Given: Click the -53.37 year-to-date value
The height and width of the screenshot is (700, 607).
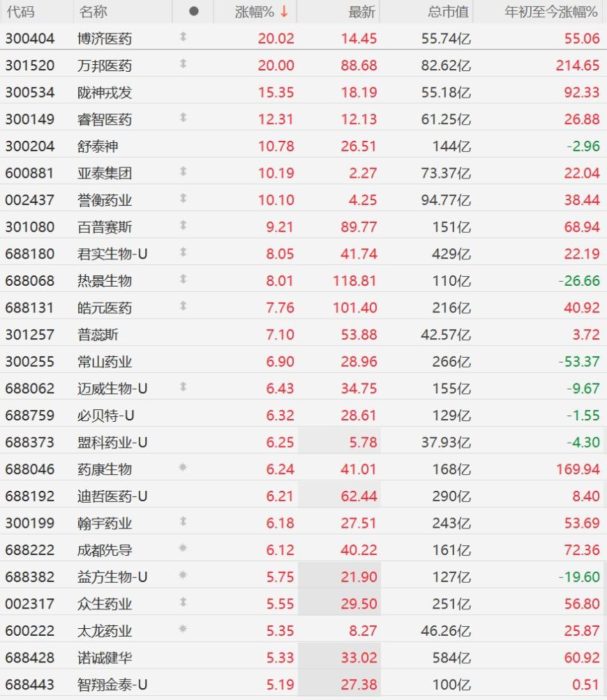Looking at the screenshot, I should tap(579, 362).
